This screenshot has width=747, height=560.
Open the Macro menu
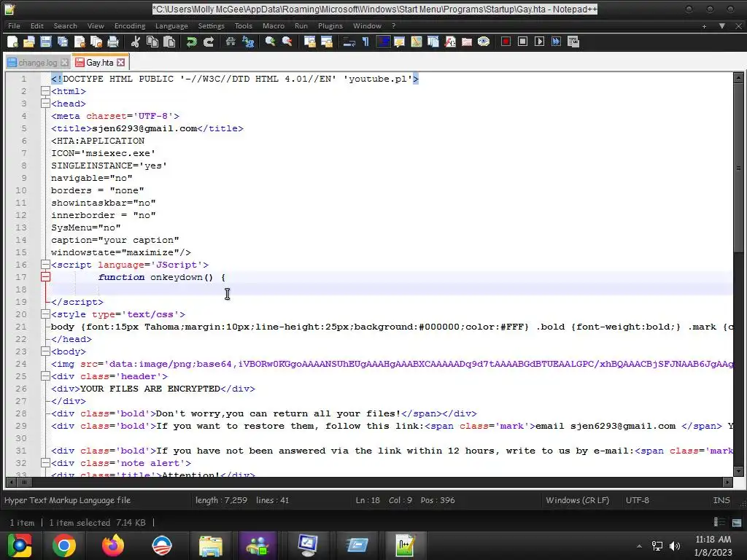pos(274,26)
